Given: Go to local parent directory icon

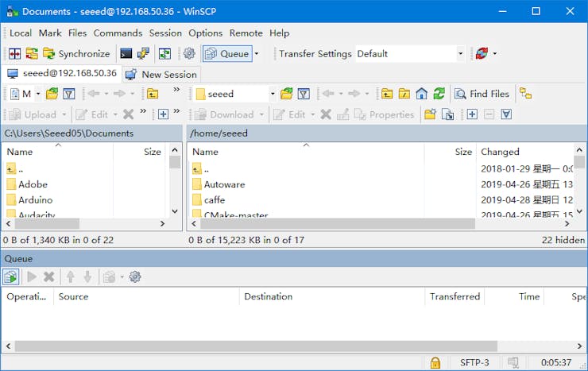Looking at the screenshot, I should point(153,94).
